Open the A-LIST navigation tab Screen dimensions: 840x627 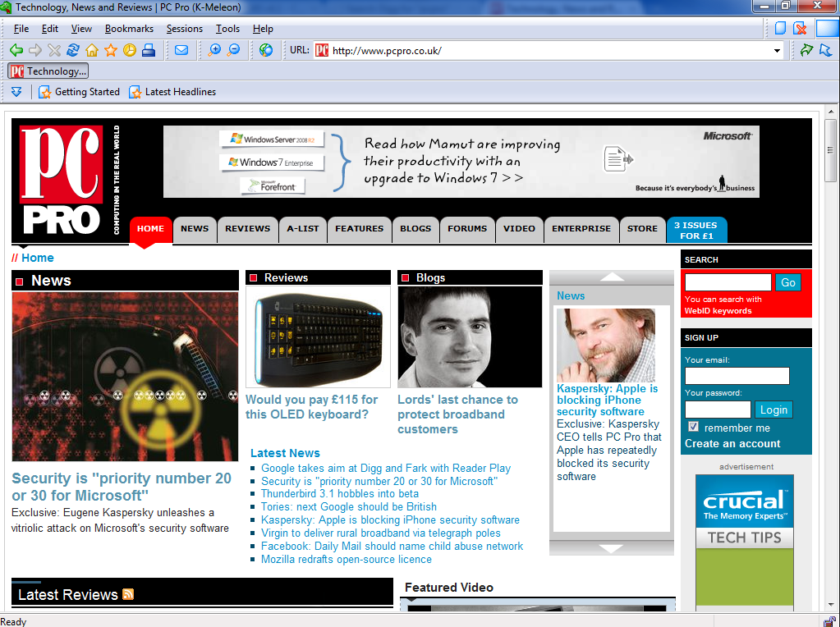pyautogui.click(x=303, y=229)
